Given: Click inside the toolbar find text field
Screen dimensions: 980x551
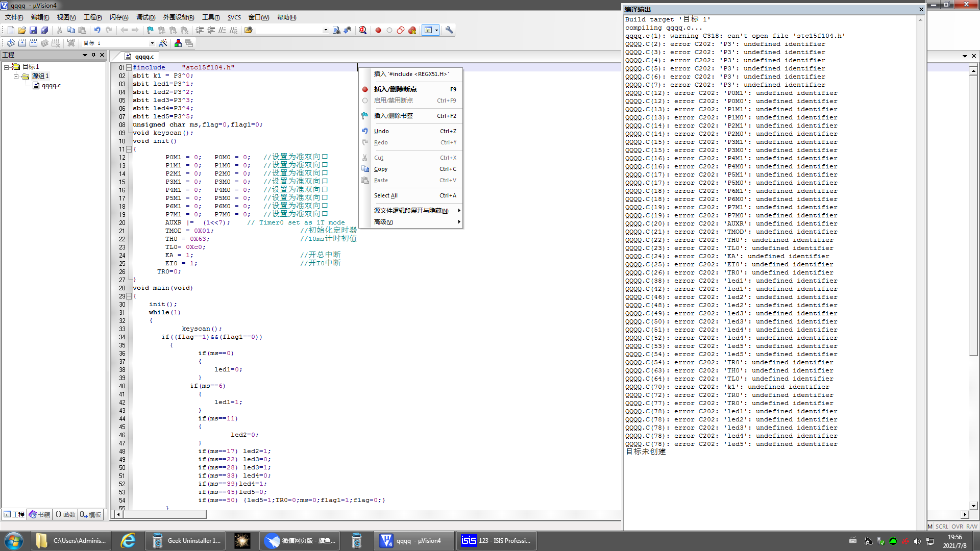Looking at the screenshot, I should click(x=289, y=30).
